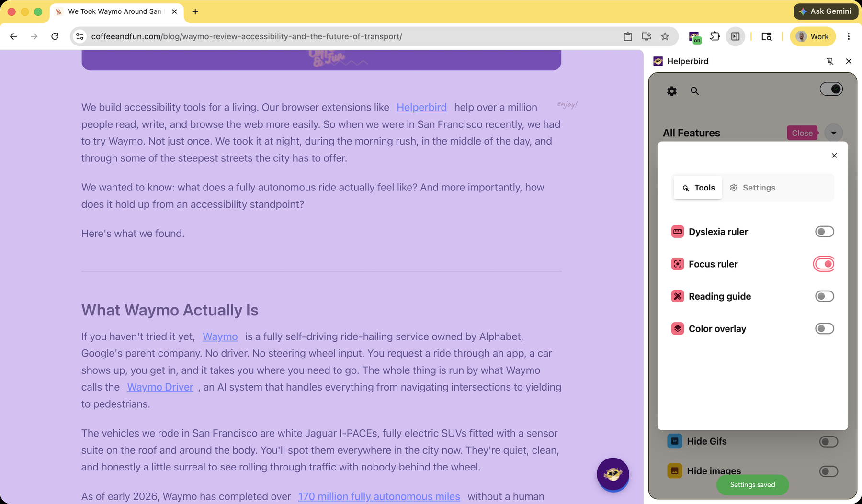Open the 170 million fully autonomous miles link
The height and width of the screenshot is (504, 862).
click(x=379, y=497)
